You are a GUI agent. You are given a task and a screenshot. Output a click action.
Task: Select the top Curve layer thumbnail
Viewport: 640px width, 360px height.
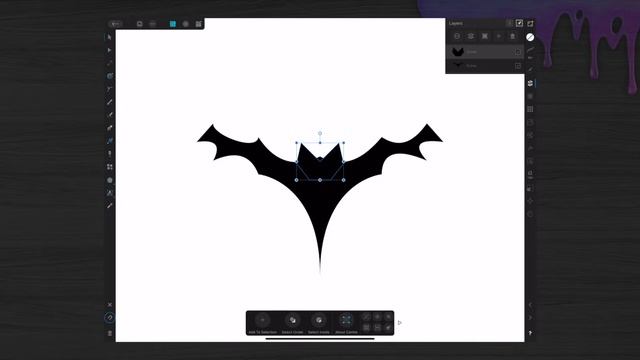point(458,52)
